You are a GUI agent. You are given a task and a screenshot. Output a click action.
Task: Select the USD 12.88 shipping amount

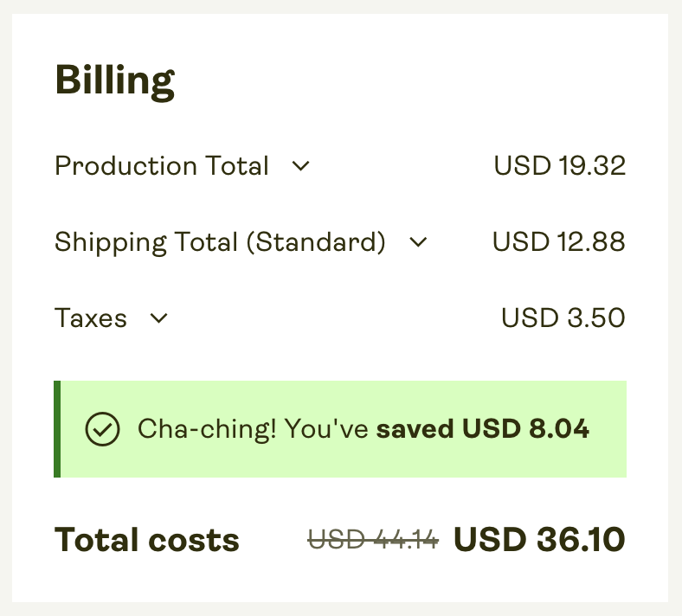[558, 242]
